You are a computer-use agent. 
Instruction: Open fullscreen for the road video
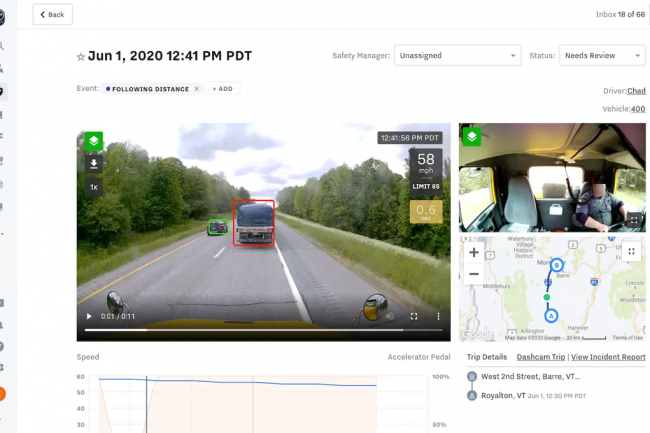[x=414, y=317]
